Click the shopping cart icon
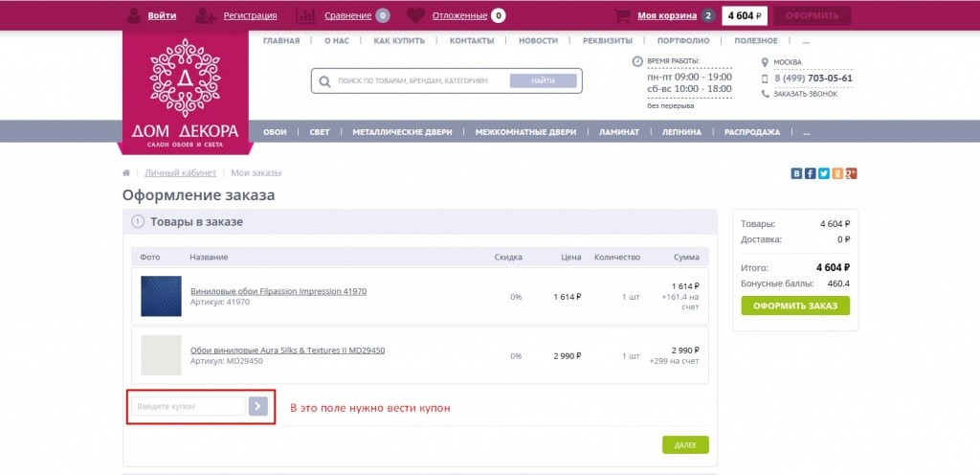 622,15
